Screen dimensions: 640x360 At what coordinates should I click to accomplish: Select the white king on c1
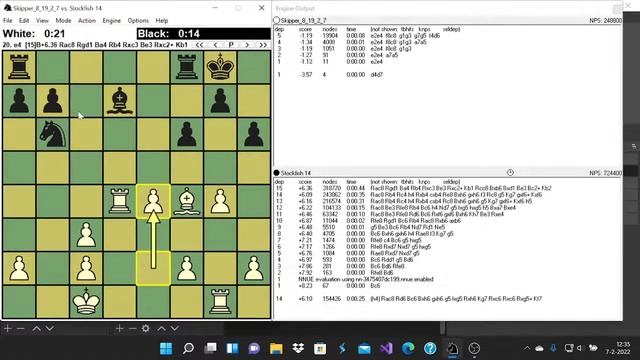click(x=86, y=302)
